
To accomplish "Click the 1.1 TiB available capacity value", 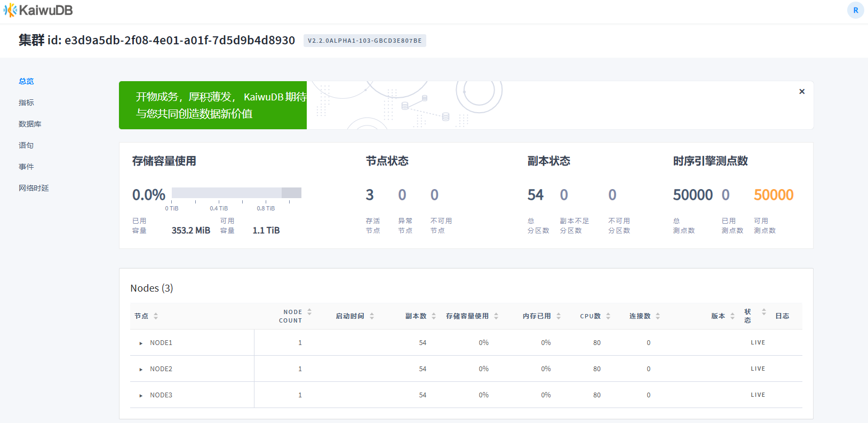I will point(266,230).
